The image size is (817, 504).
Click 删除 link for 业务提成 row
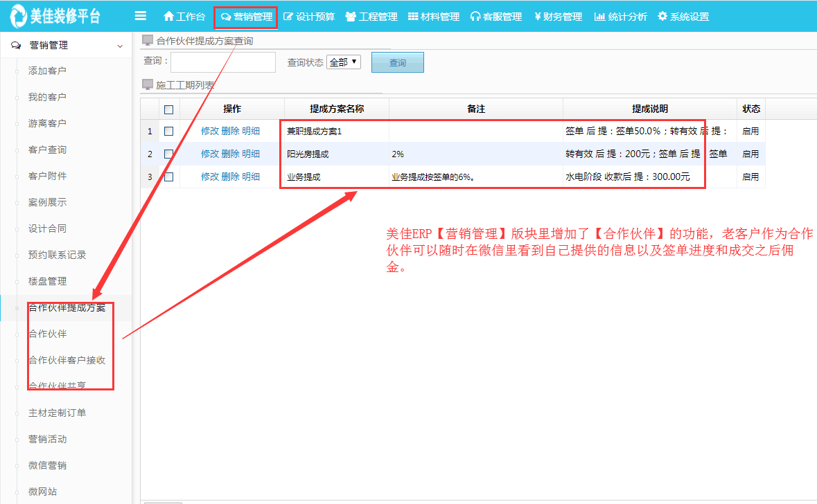230,177
